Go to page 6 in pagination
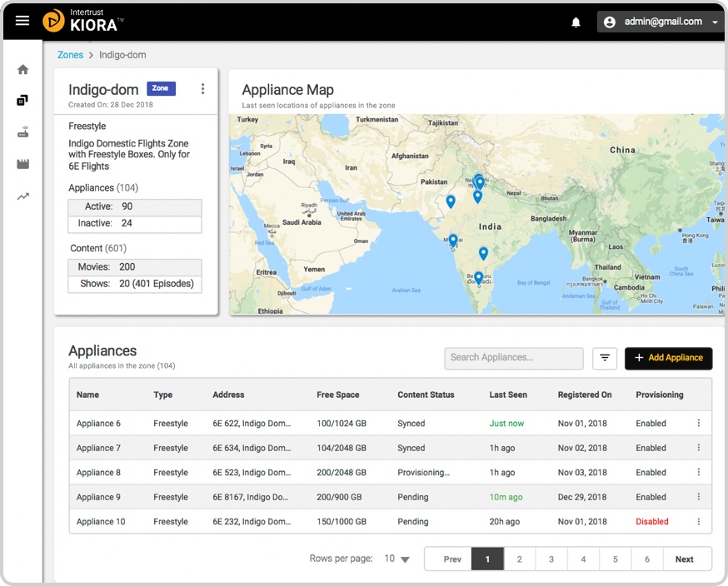728x586 pixels. [x=647, y=559]
